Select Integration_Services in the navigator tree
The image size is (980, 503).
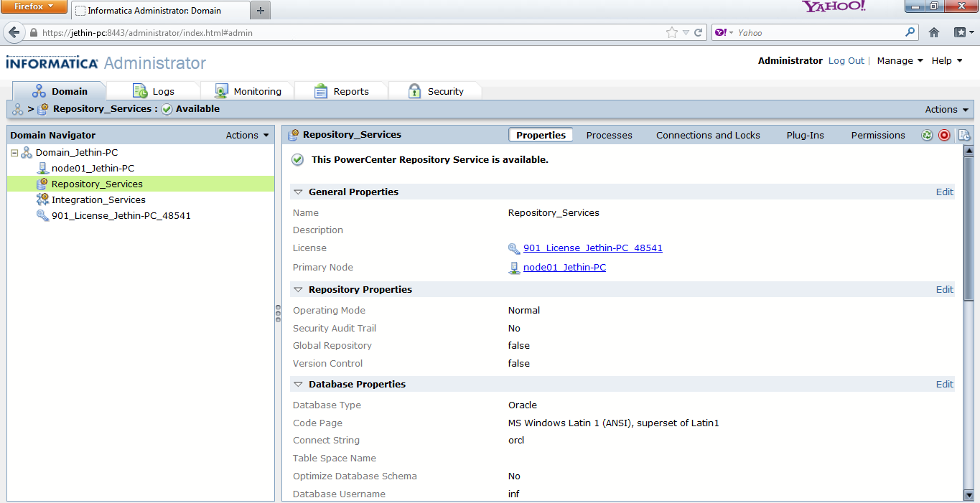[98, 199]
